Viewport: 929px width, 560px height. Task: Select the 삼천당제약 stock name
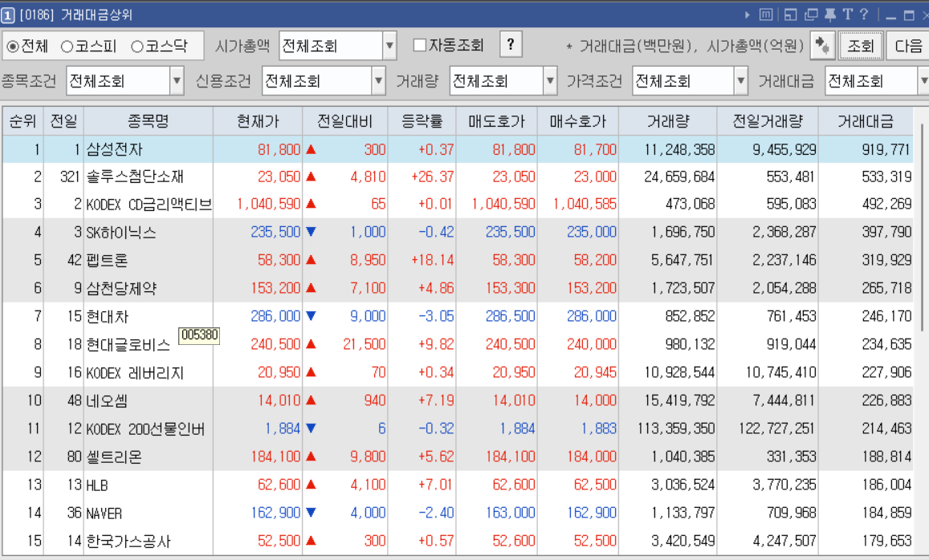pyautogui.click(x=121, y=288)
